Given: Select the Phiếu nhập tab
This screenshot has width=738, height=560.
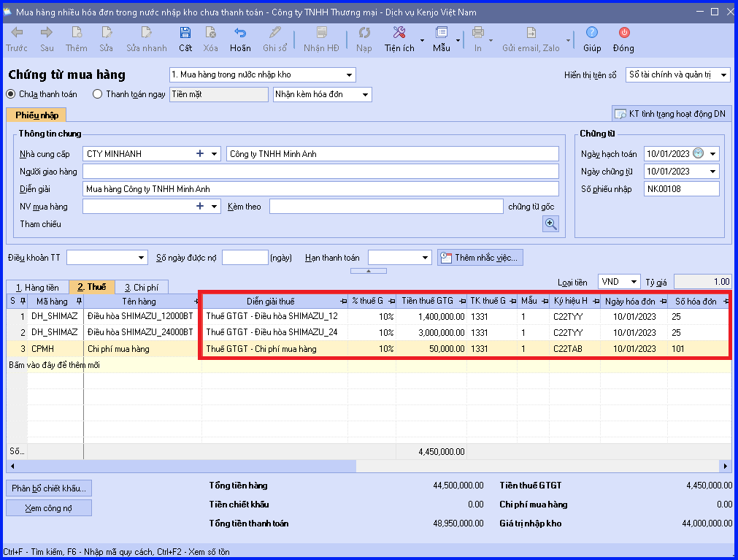Looking at the screenshot, I should coord(36,115).
